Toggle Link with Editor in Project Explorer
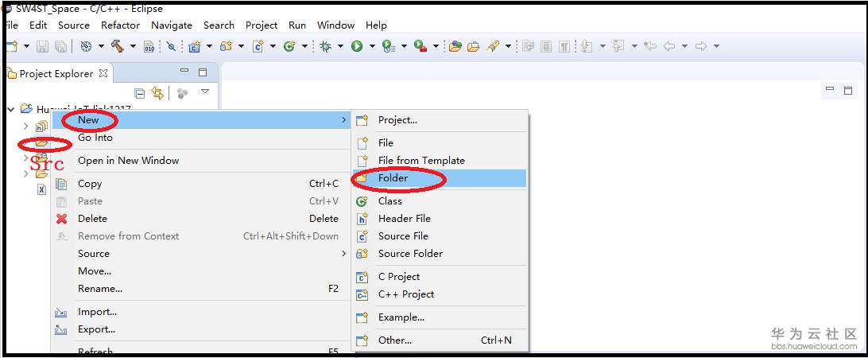 pyautogui.click(x=157, y=92)
